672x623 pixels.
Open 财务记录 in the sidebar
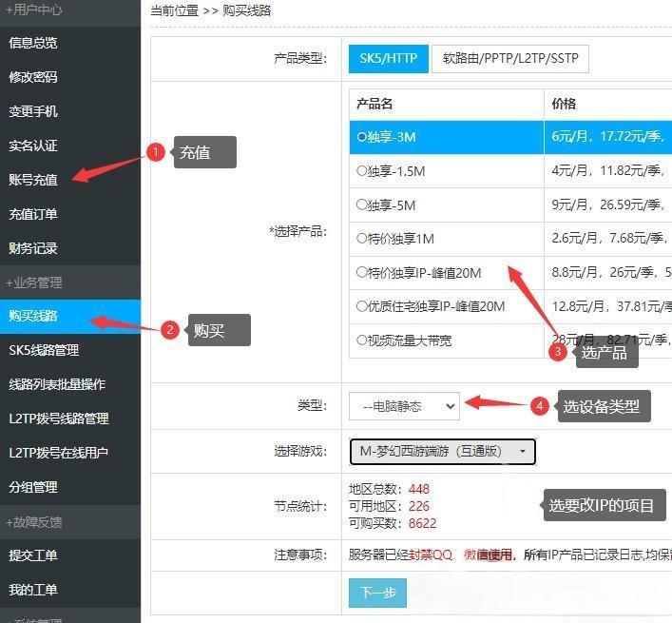click(x=33, y=248)
